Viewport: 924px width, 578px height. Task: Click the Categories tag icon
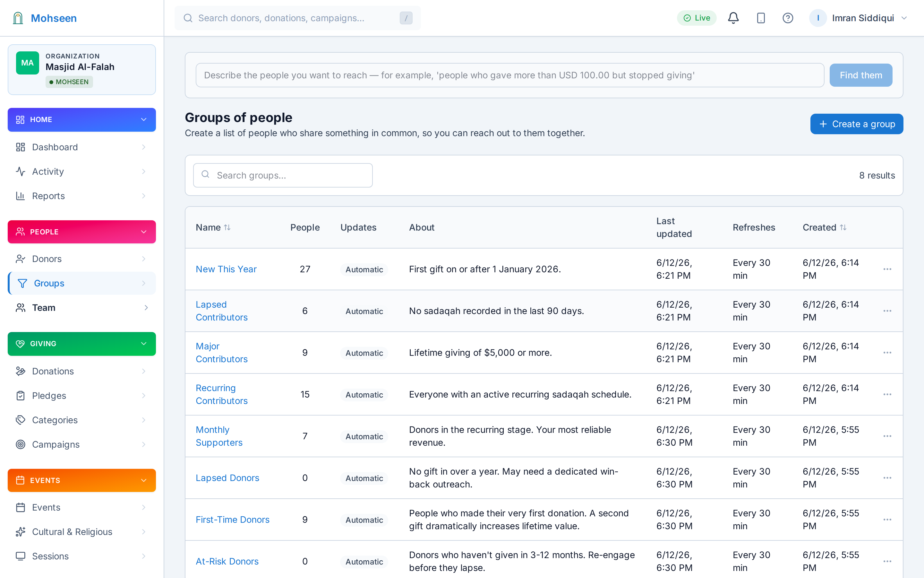pyautogui.click(x=20, y=420)
